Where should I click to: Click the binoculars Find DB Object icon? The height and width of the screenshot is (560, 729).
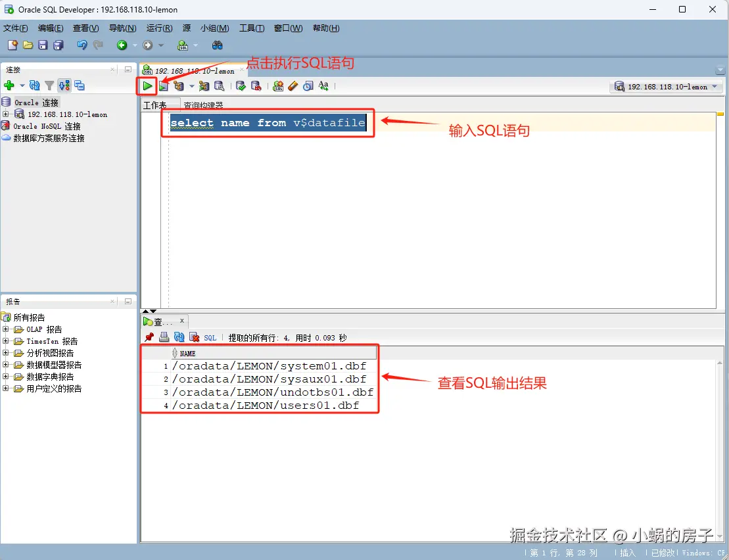pos(217,45)
